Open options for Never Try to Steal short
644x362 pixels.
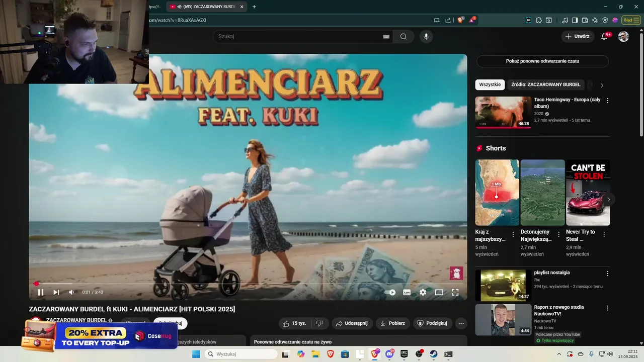tap(604, 234)
